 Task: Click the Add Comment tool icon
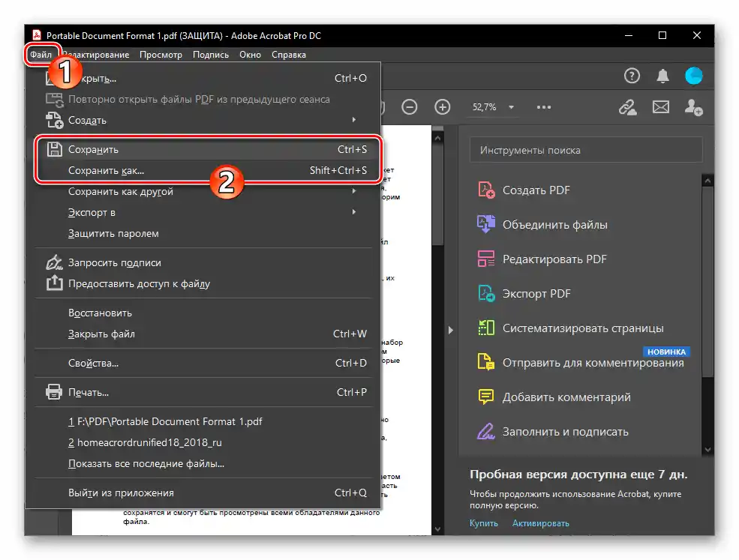(486, 397)
